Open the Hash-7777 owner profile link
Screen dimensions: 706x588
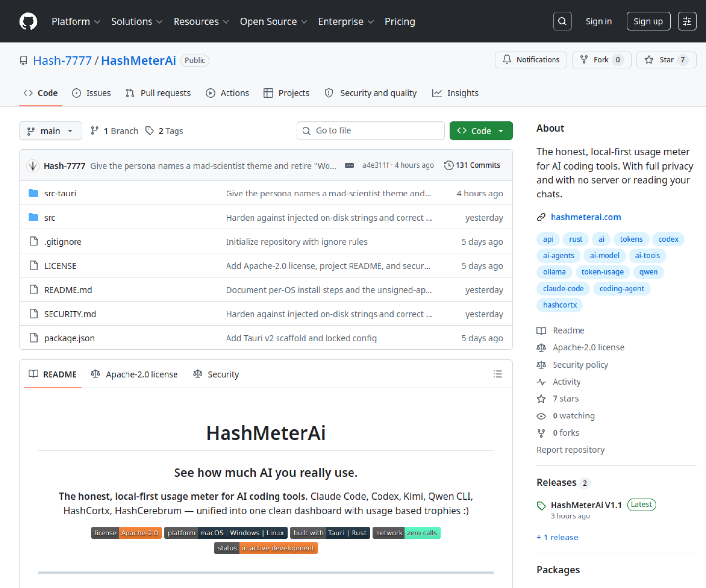tap(62, 60)
